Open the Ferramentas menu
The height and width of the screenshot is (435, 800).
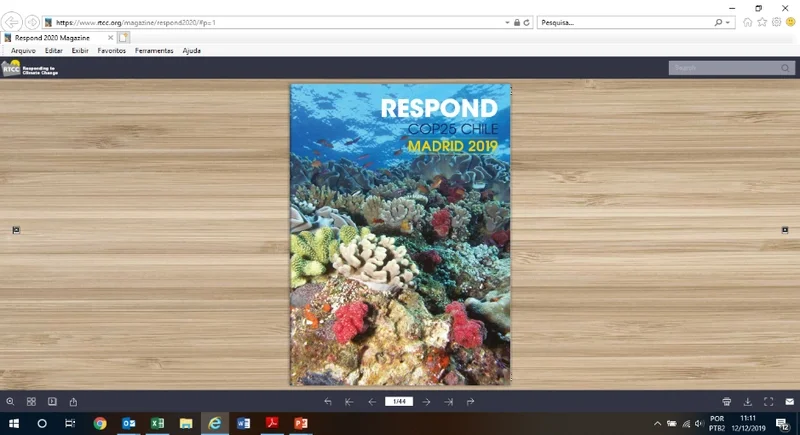point(154,50)
